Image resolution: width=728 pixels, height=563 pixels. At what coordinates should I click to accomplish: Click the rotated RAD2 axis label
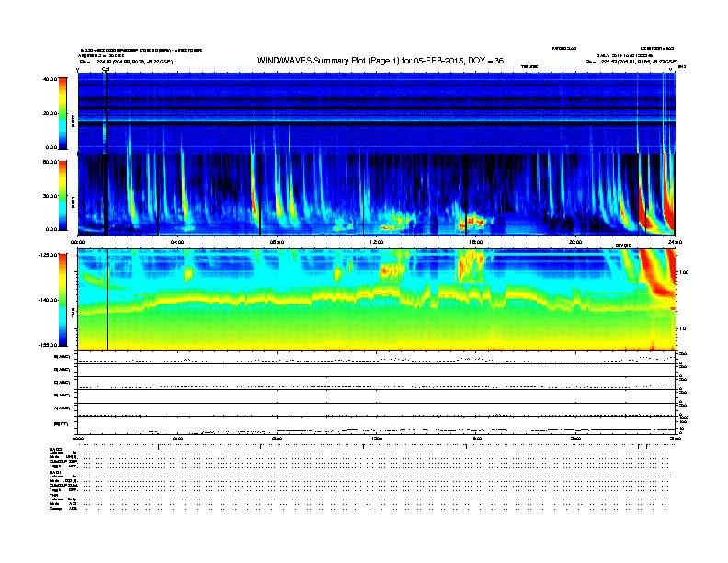73,121
